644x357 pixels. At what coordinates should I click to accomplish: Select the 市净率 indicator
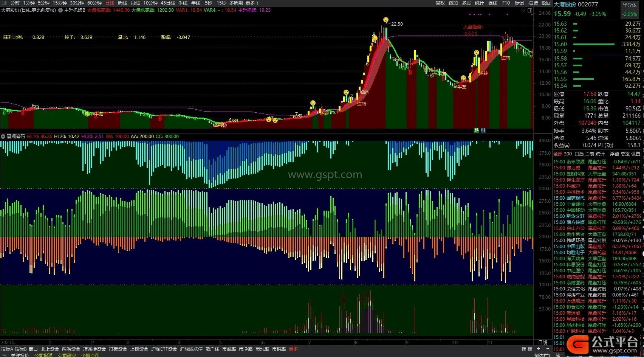point(246,349)
